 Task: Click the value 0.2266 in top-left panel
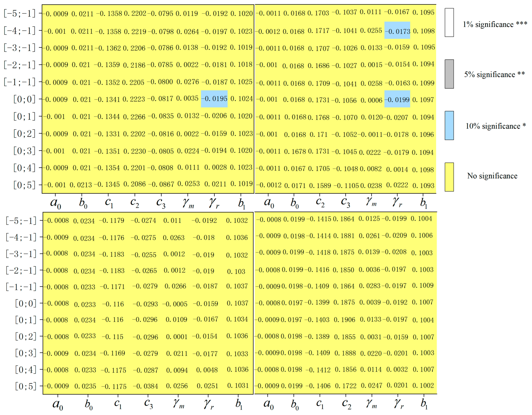pos(134,117)
